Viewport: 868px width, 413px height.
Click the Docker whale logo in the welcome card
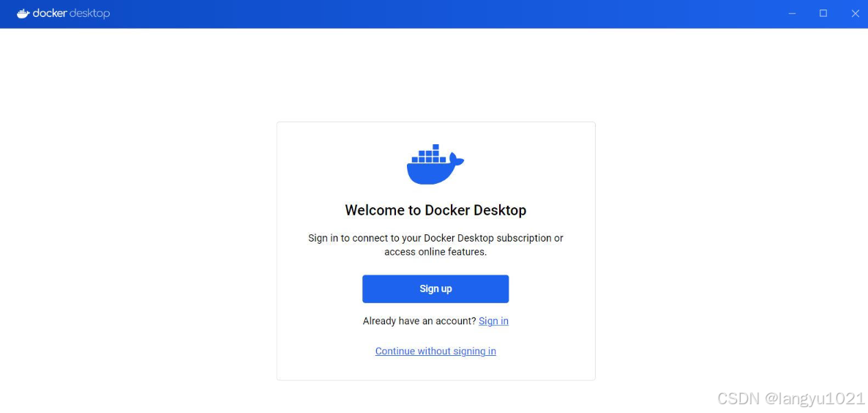point(435,165)
